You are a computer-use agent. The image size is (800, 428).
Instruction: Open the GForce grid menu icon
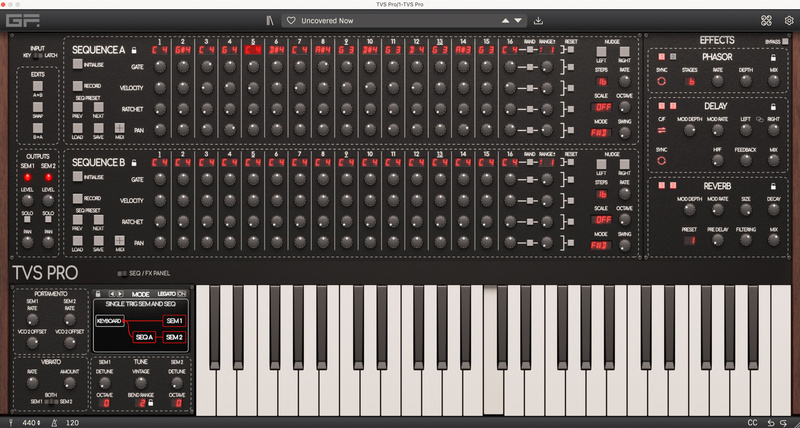[x=766, y=20]
